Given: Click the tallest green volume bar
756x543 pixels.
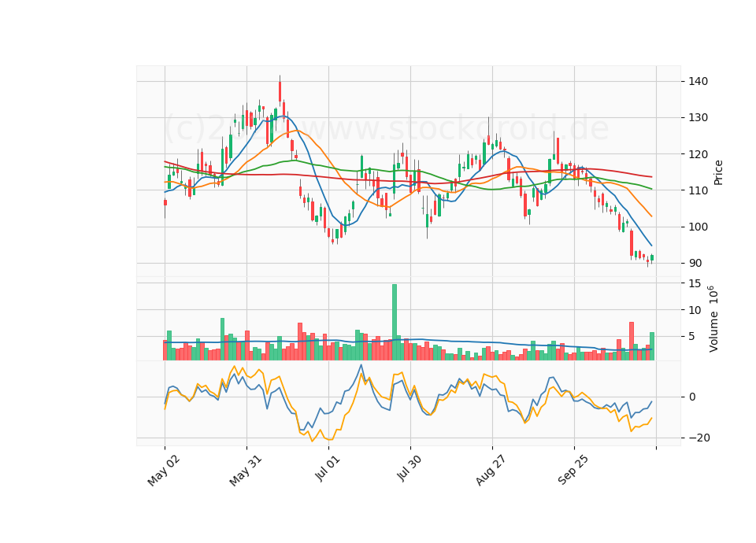Looking at the screenshot, I should point(395,323).
